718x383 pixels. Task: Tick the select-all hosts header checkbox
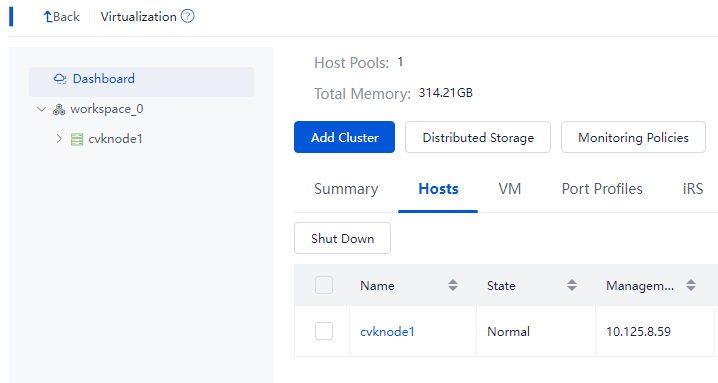pos(324,285)
